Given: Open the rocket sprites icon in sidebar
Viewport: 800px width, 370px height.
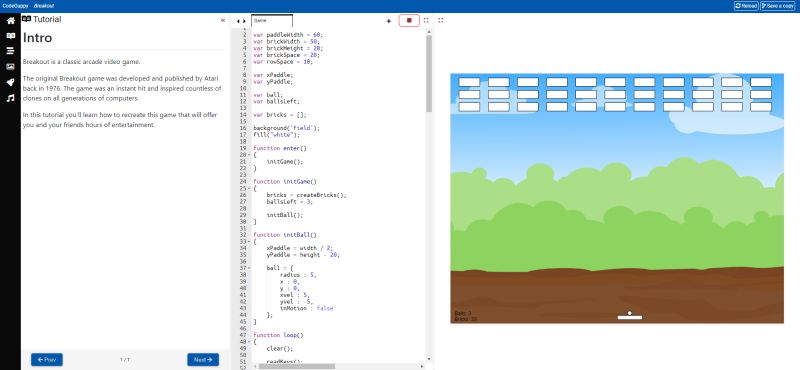Looking at the screenshot, I should pos(10,83).
